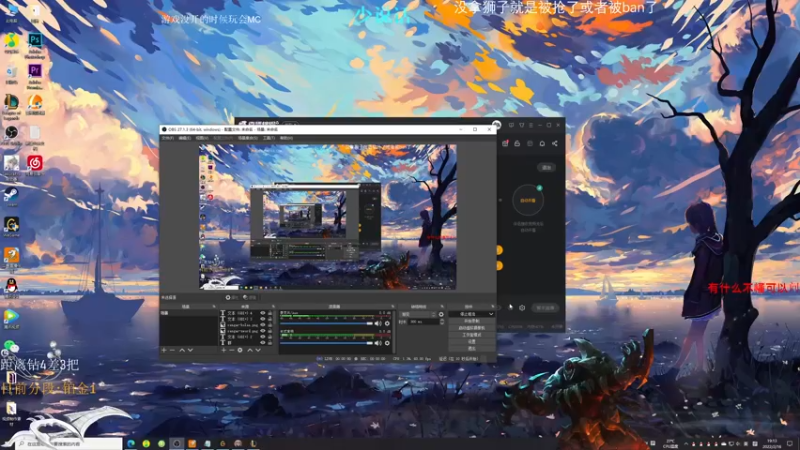Adjust the 桌面音频 volume slider
Image resolution: width=800 pixels, height=450 pixels.
(x=326, y=343)
